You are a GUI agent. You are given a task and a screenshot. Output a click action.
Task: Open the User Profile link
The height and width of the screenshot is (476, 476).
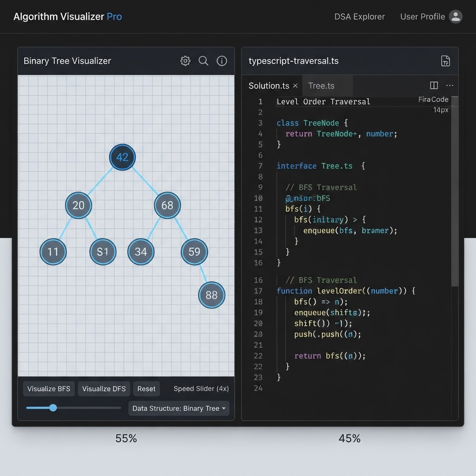422,17
